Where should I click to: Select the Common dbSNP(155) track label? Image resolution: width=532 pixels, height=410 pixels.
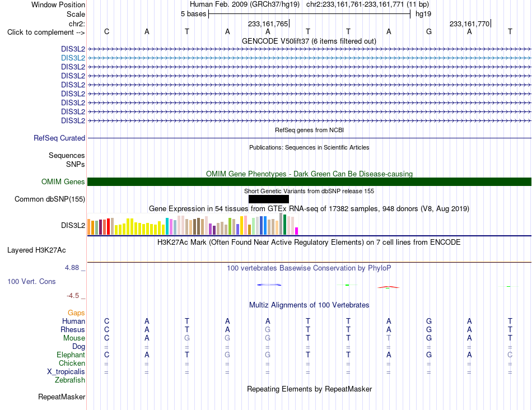click(50, 199)
